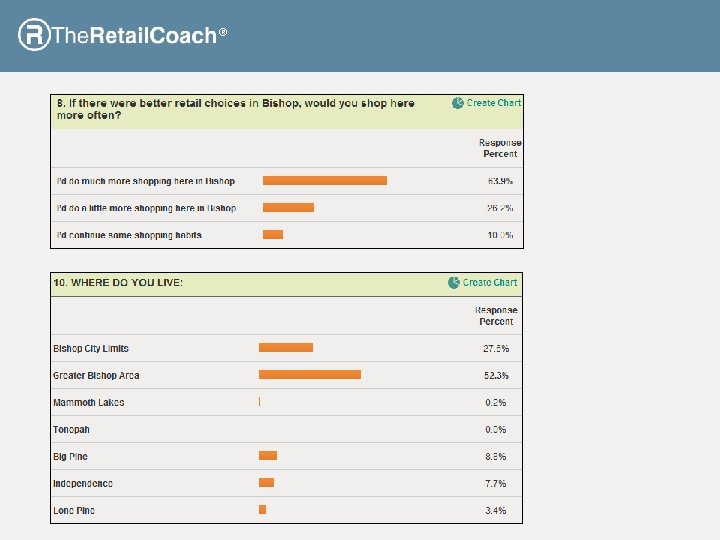Open Create Chart link for question 10
The image size is (720, 540).
coord(490,283)
